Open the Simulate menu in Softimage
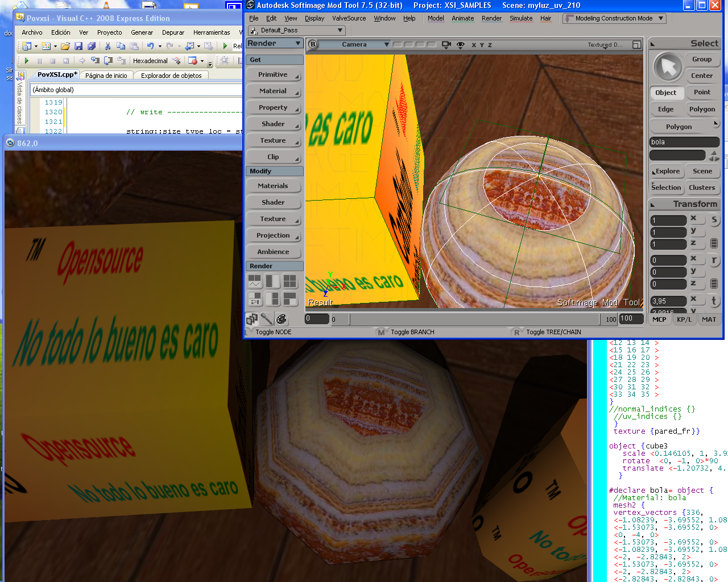This screenshot has width=728, height=582. (x=521, y=18)
